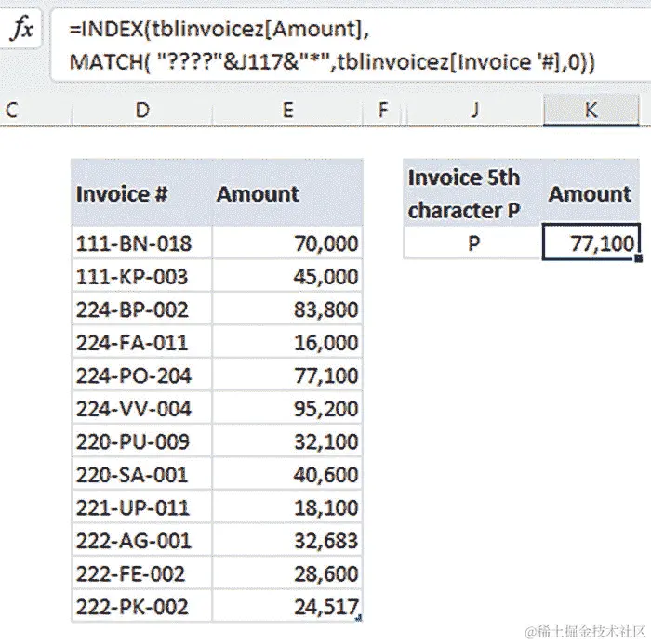Select cell with invoice 224-FA-011
The height and width of the screenshot is (644, 651).
(141, 342)
